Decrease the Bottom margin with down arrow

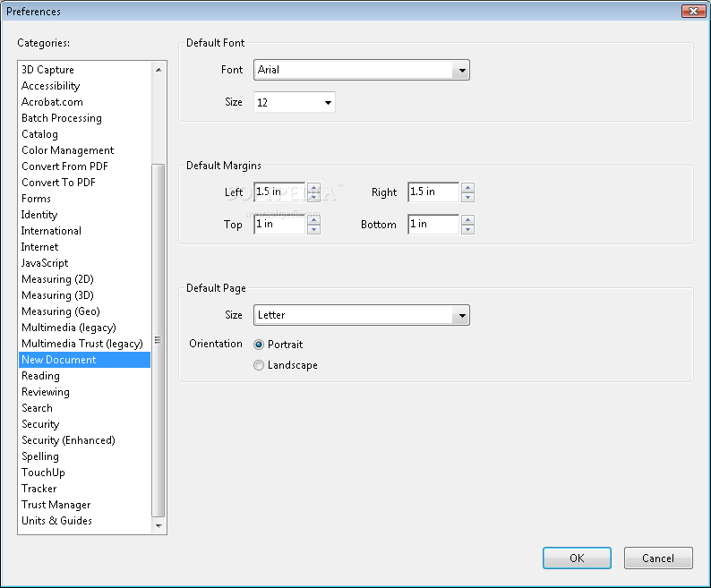(468, 229)
